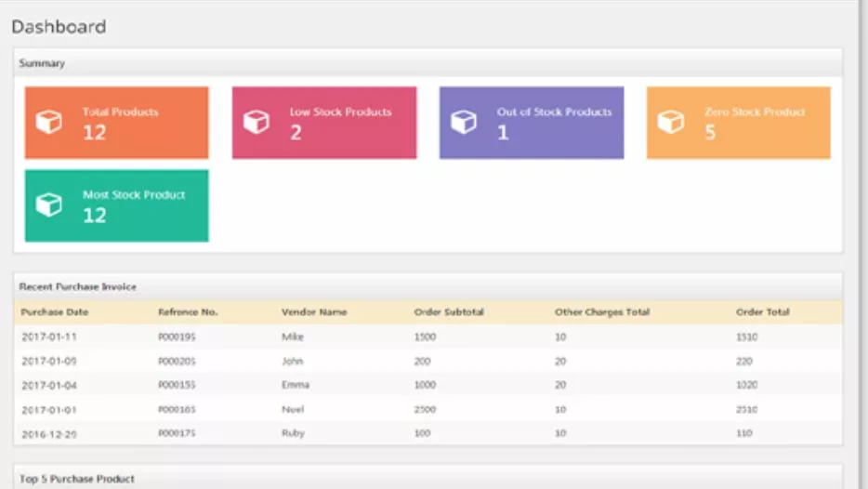Screen dimensions: 868x489
Task: Click the order total 110
Action: (x=744, y=433)
